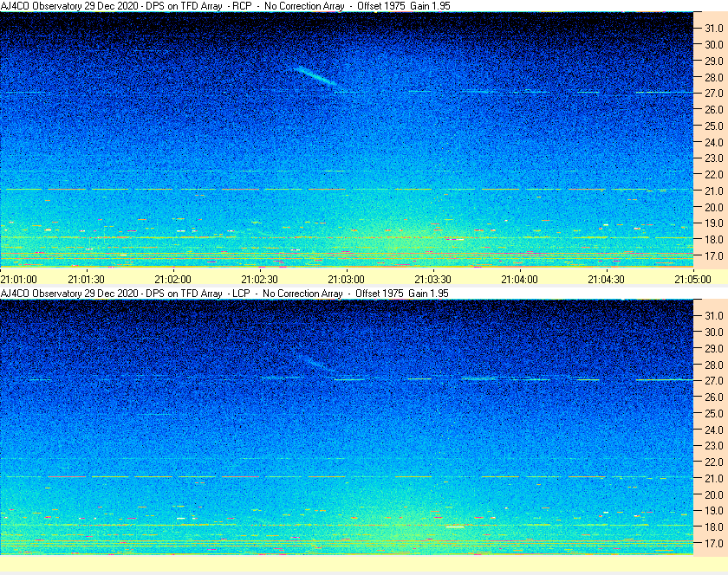Click 27.0 frequency label in RCP panel
This screenshot has width=728, height=575.
click(714, 94)
